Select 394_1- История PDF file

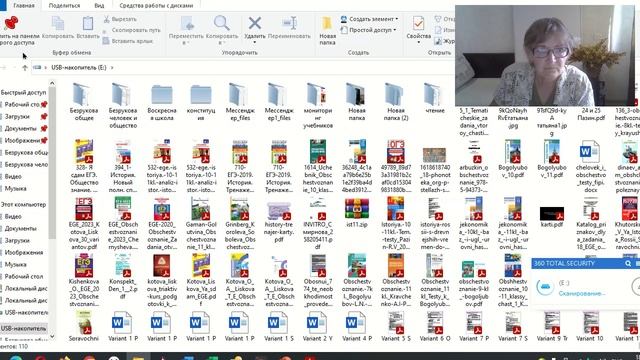point(123,166)
